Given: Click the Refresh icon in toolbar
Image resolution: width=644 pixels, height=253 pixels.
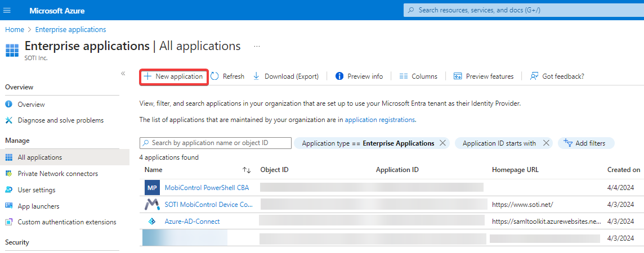Looking at the screenshot, I should pyautogui.click(x=214, y=76).
